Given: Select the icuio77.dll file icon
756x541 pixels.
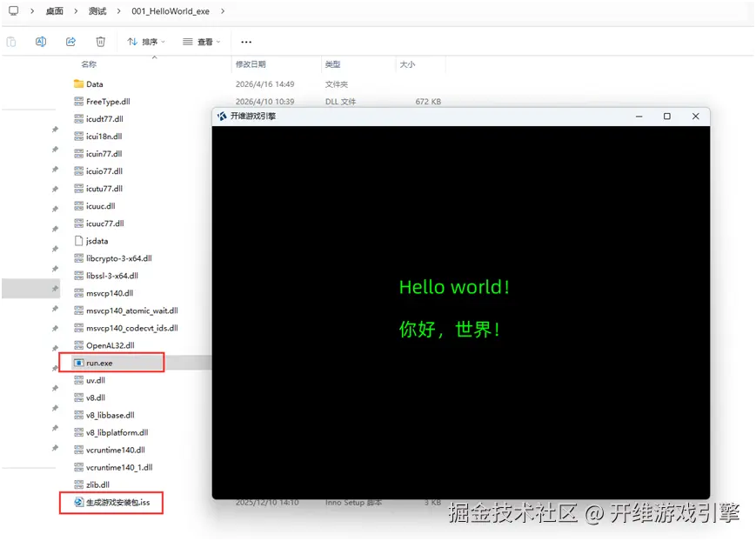Looking at the screenshot, I should [x=78, y=170].
